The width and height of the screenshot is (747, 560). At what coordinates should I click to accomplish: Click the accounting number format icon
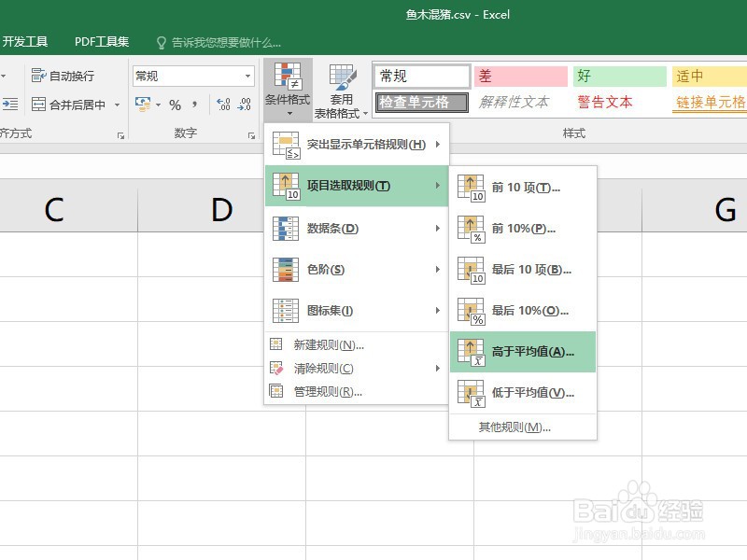[143, 105]
